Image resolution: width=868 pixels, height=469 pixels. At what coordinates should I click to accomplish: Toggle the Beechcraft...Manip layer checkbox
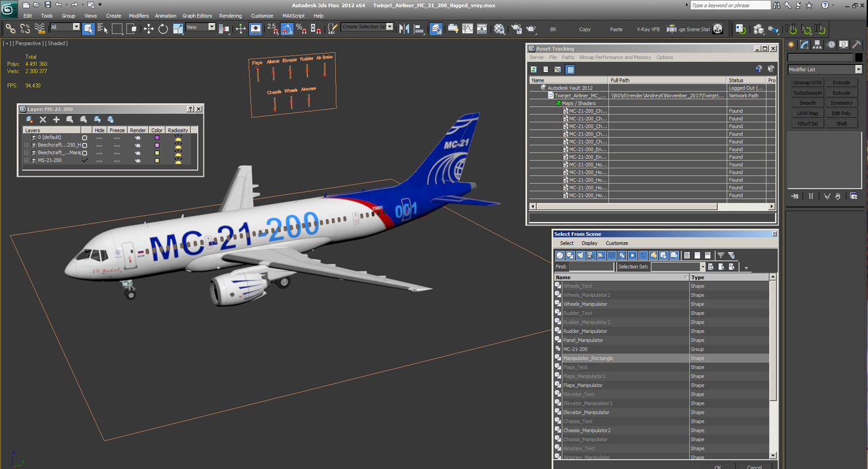pos(84,153)
